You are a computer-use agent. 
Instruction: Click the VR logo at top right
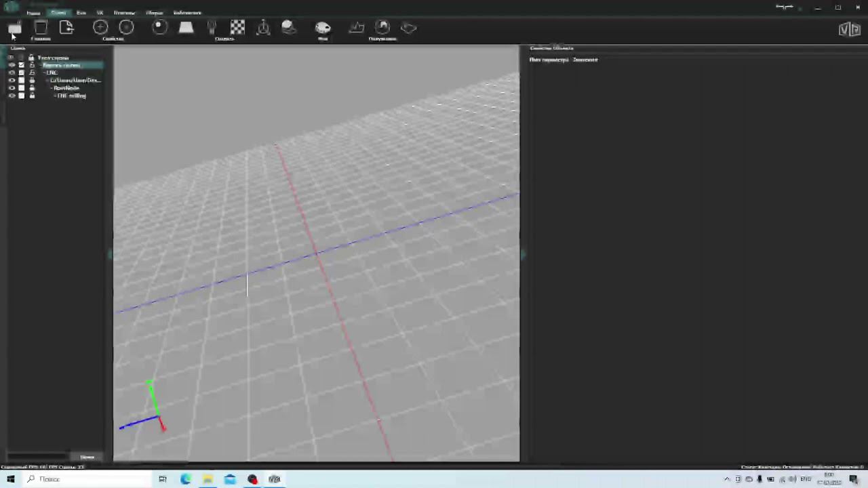(849, 29)
